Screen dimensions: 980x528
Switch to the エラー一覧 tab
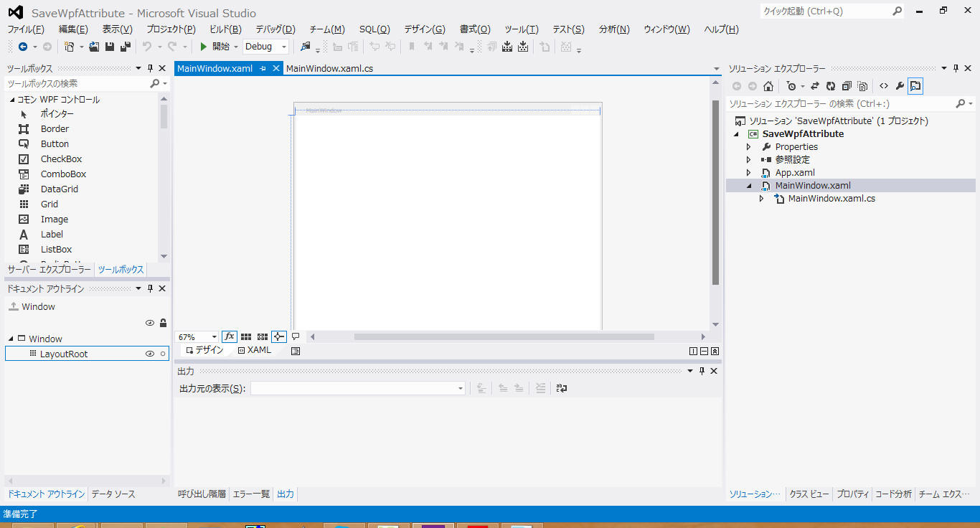coord(251,494)
